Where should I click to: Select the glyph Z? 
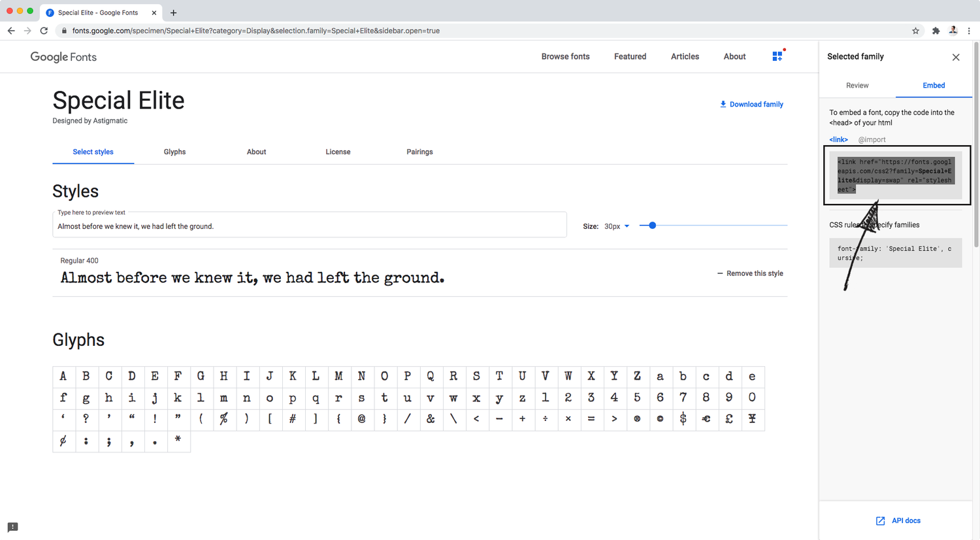(637, 377)
